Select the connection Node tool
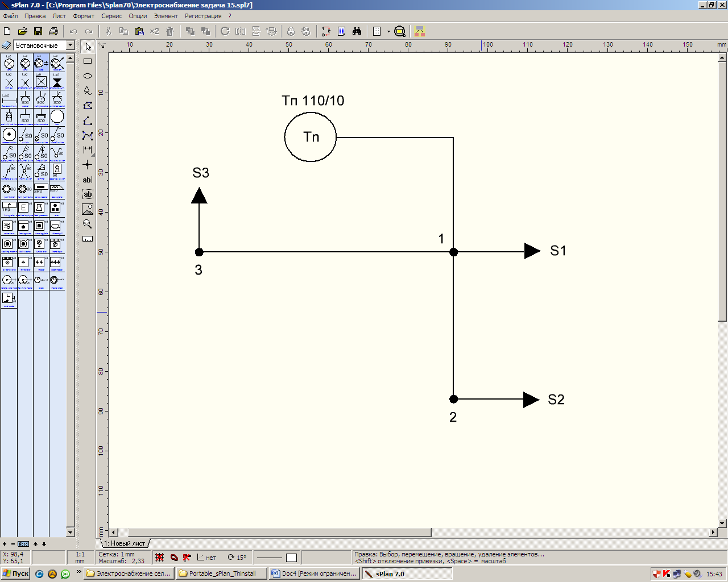This screenshot has height=582, width=728. (88, 165)
